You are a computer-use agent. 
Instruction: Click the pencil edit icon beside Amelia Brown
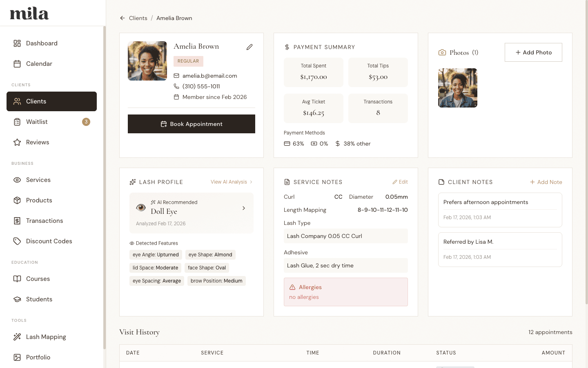coord(249,47)
